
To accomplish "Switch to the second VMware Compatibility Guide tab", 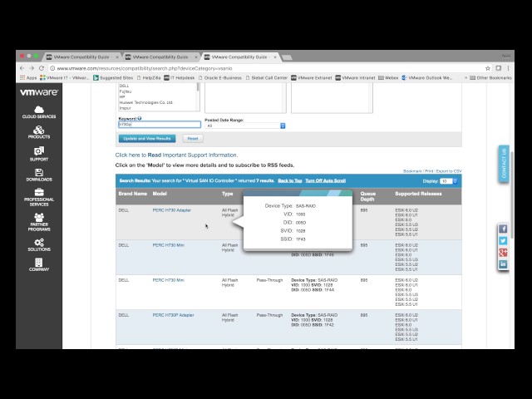I will point(161,57).
